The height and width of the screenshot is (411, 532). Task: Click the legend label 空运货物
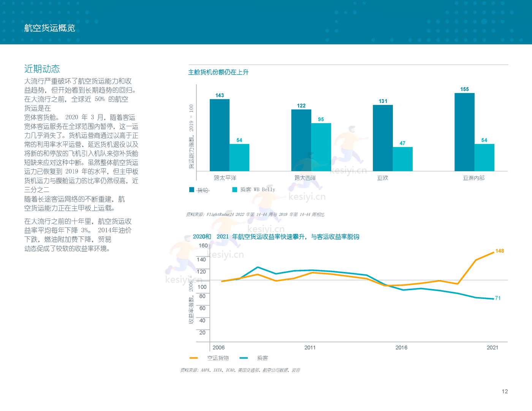point(218,358)
